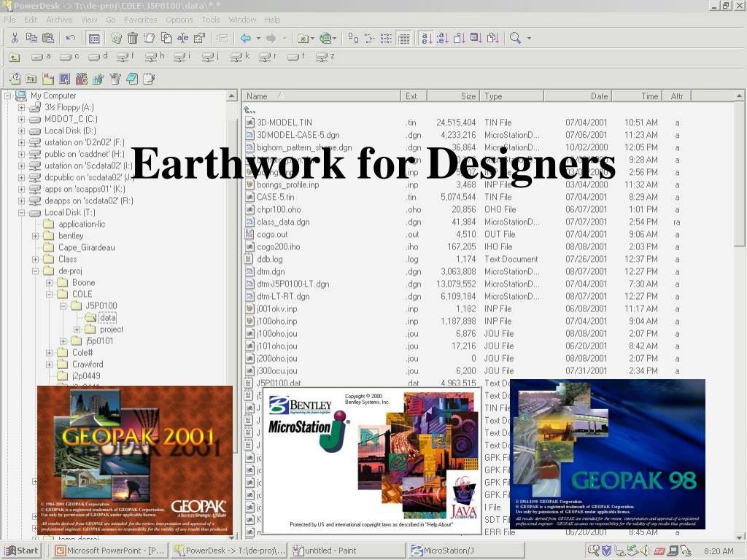The image size is (747, 560).
Task: Open the Back button history dropdown arrow
Action: (258, 38)
